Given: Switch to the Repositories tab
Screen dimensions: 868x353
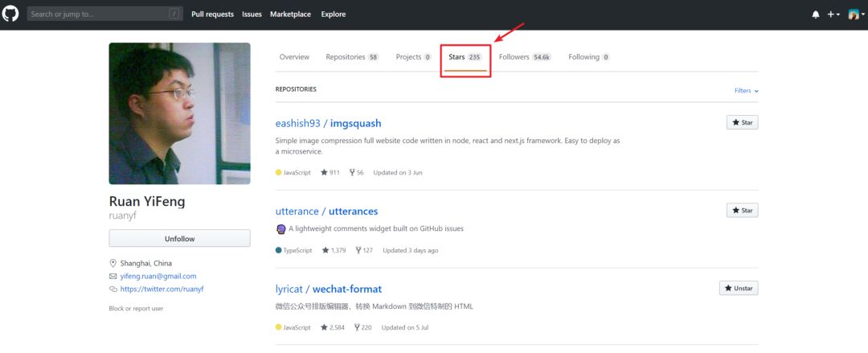Looking at the screenshot, I should coord(352,57).
